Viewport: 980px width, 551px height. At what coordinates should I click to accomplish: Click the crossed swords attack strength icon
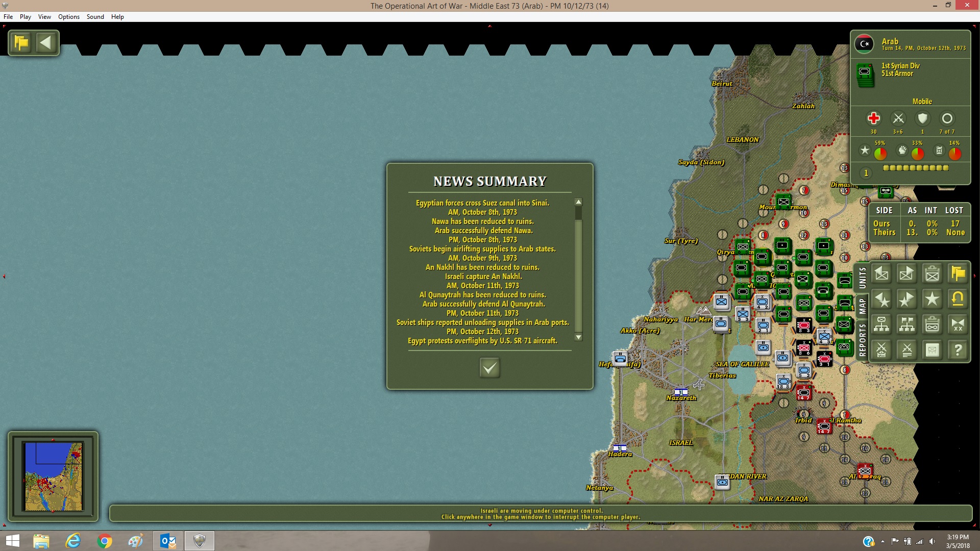click(x=898, y=118)
